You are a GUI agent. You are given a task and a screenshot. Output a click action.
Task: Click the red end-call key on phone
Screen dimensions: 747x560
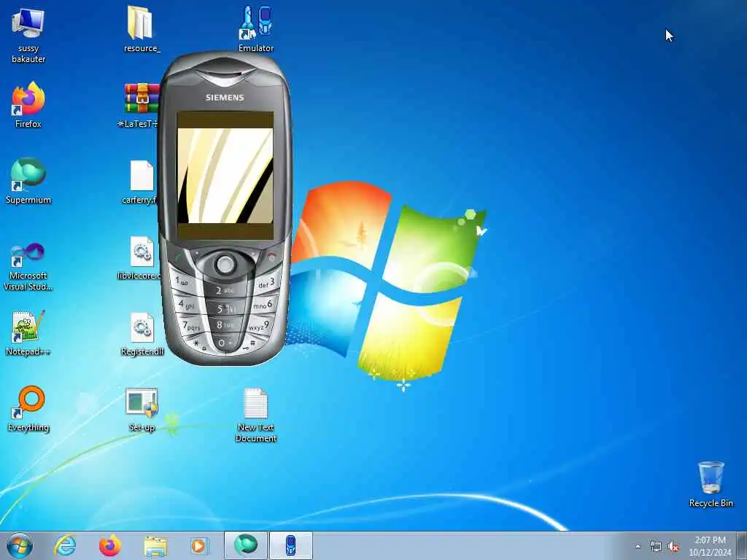tap(271, 259)
